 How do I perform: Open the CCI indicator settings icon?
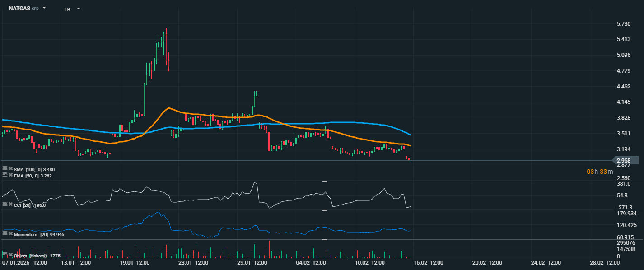(x=5, y=205)
